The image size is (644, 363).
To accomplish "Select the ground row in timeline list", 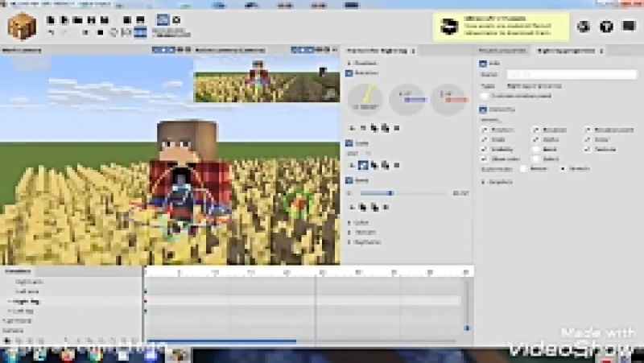I will coord(72,320).
